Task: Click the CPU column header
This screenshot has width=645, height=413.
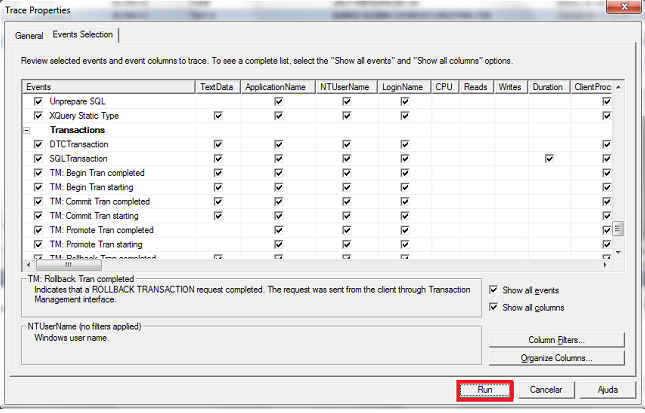Action: point(445,87)
